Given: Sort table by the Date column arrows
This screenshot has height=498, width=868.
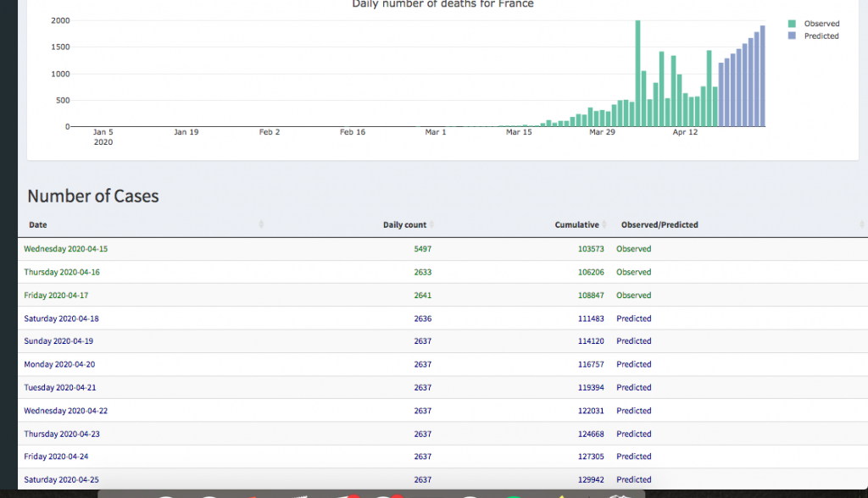Looking at the screenshot, I should pyautogui.click(x=261, y=224).
